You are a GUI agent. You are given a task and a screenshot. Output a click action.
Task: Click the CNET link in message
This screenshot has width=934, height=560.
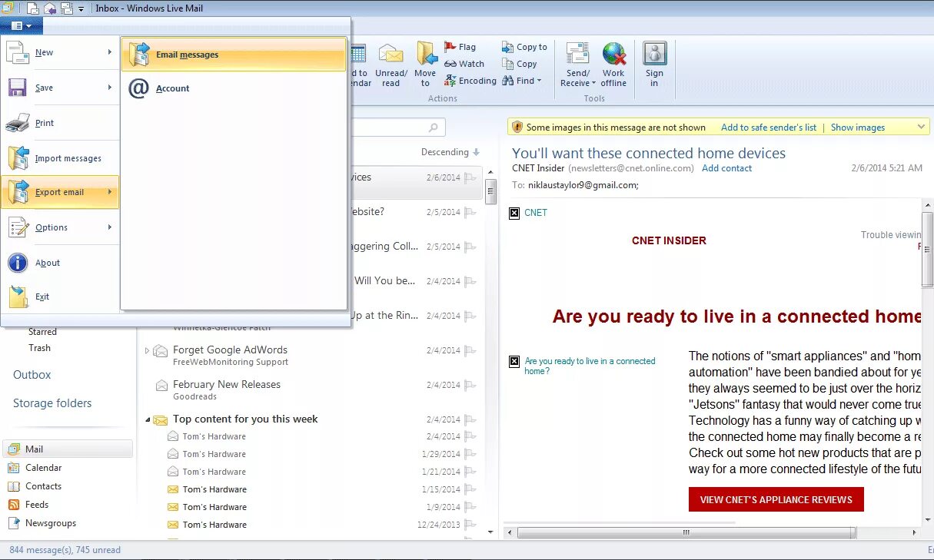click(x=536, y=213)
